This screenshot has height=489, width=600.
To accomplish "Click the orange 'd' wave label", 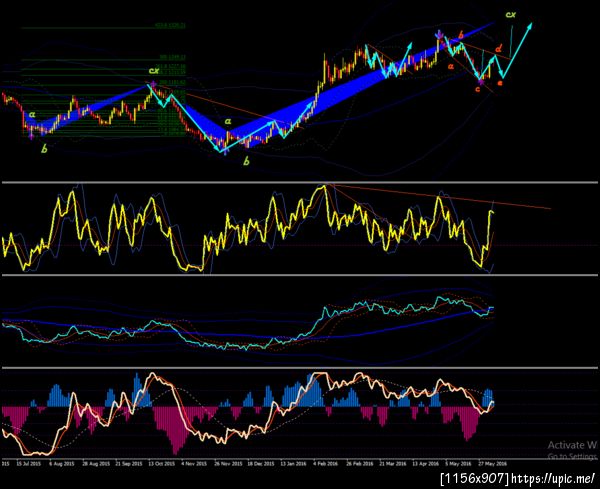I will 499,49.
